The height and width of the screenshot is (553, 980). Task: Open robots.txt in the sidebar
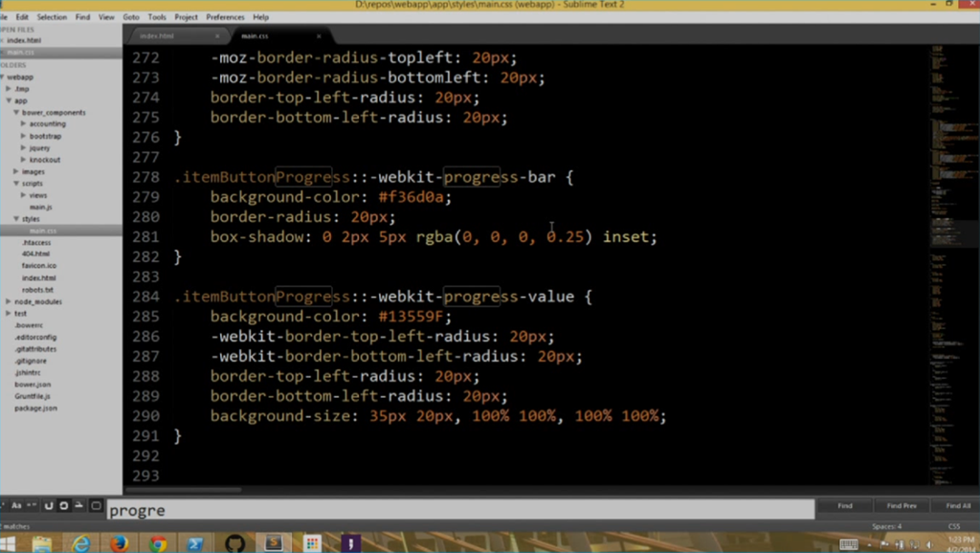(37, 289)
